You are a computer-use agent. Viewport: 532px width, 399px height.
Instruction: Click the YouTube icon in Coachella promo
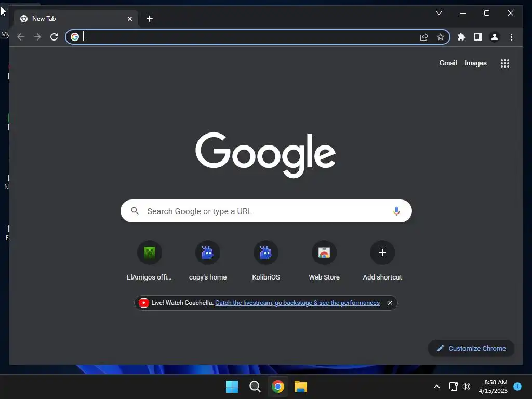pyautogui.click(x=143, y=303)
